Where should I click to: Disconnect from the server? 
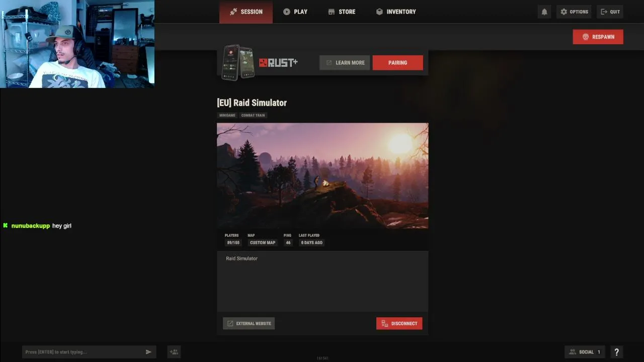point(399,323)
